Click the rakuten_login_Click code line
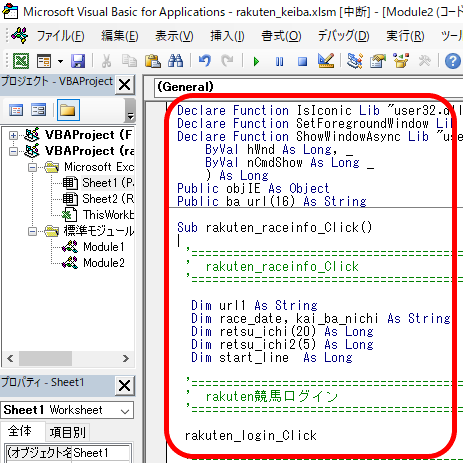The height and width of the screenshot is (463, 463). point(251,436)
